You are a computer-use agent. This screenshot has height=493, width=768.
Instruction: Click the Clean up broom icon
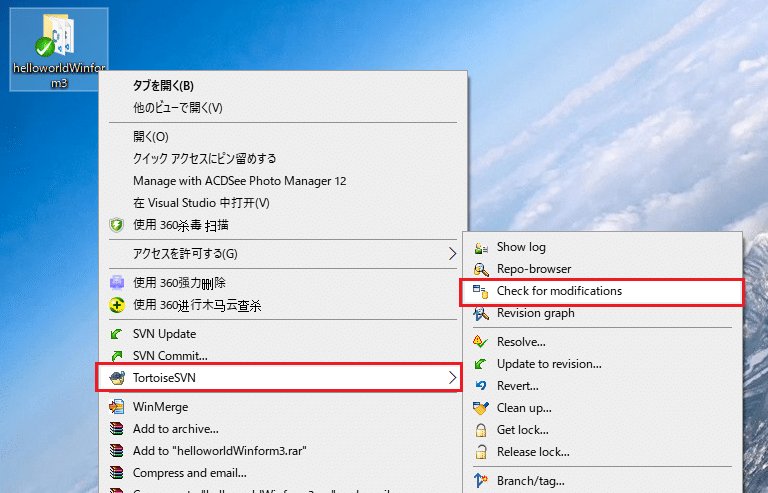coord(480,408)
